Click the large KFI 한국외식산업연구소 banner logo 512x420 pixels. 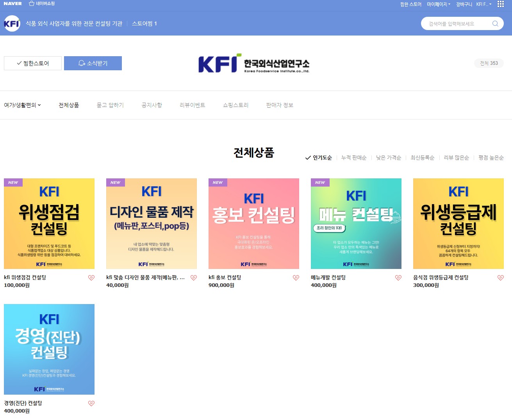pos(254,63)
